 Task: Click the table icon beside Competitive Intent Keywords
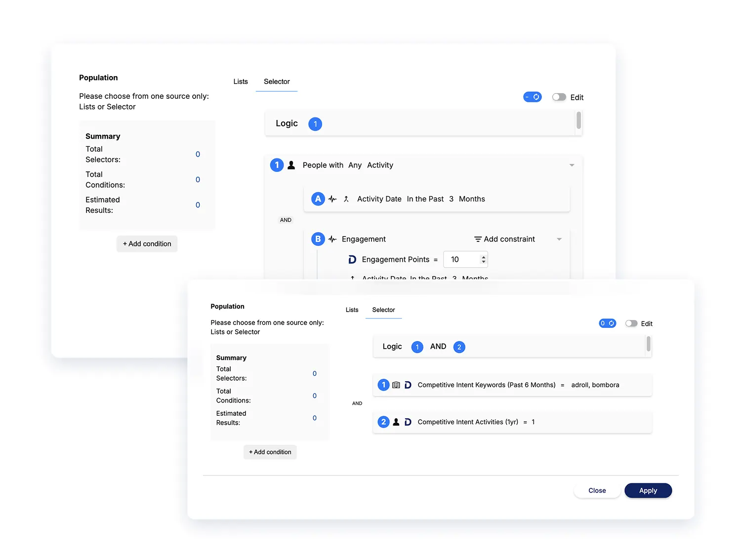click(x=396, y=385)
